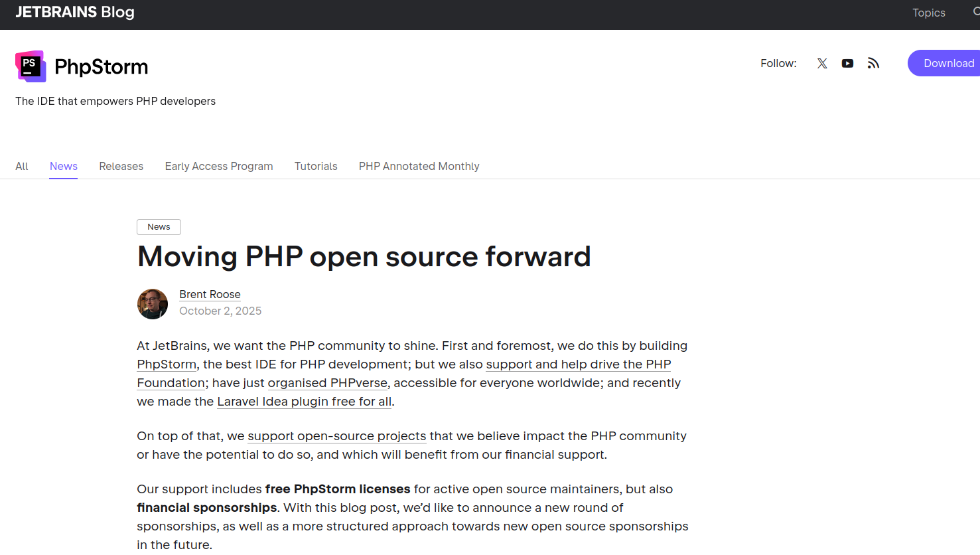980x555 pixels.
Task: Switch to the Tutorials tab
Action: [x=316, y=166]
